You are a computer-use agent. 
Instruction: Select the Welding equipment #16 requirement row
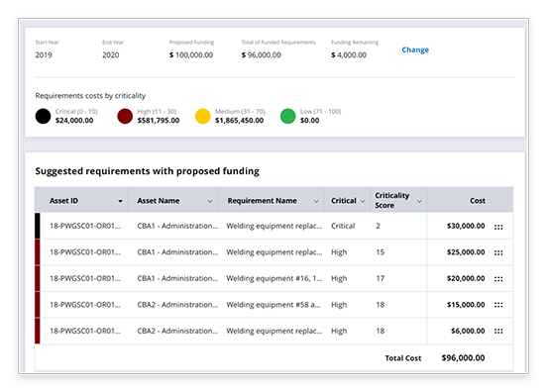273,278
